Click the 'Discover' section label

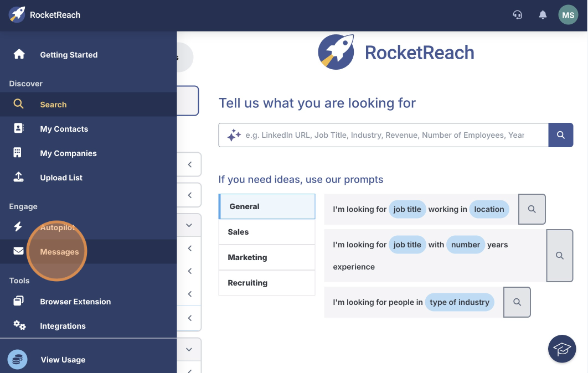click(26, 84)
